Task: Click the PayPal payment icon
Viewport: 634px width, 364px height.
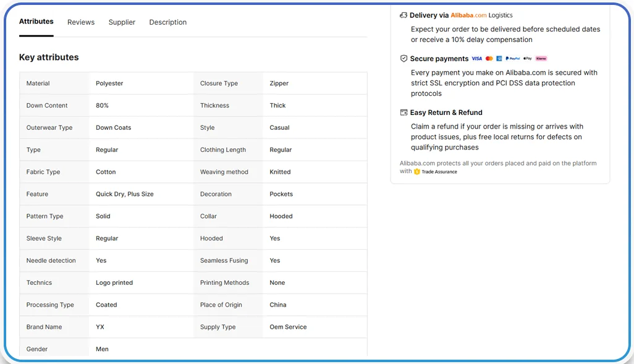Action: click(512, 59)
